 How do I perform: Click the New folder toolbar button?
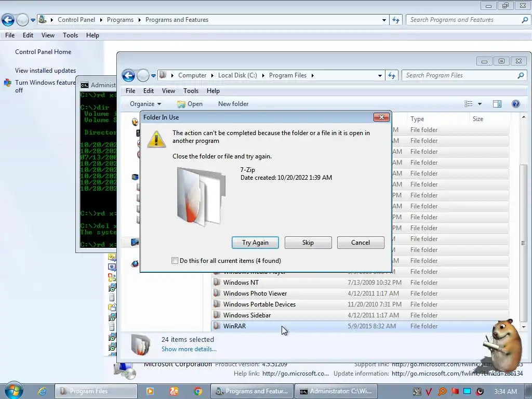233,104
